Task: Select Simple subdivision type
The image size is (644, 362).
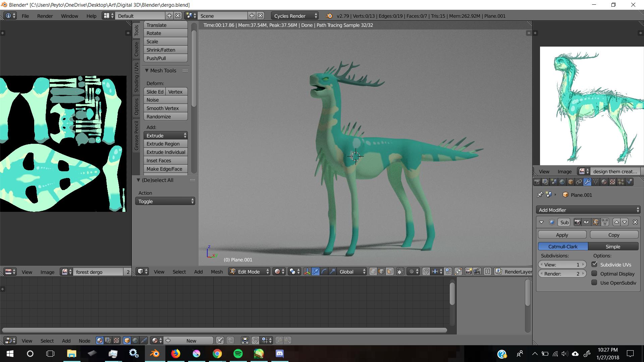Action: point(613,246)
